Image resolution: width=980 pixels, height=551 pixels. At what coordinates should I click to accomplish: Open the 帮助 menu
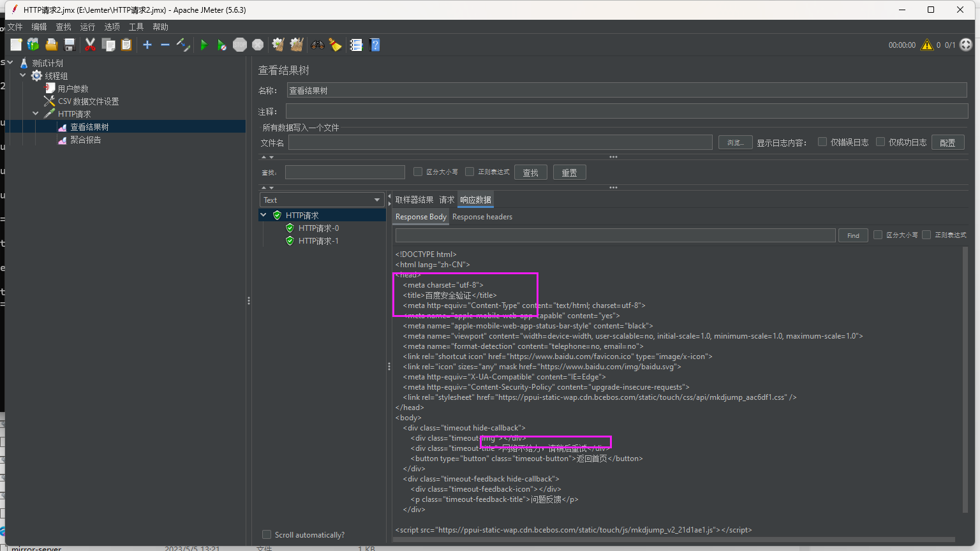pyautogui.click(x=160, y=27)
